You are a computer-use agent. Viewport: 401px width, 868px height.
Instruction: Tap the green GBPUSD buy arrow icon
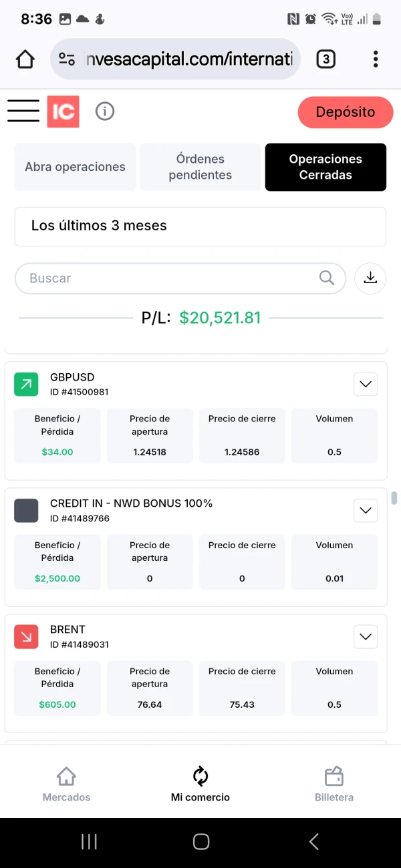coord(26,384)
